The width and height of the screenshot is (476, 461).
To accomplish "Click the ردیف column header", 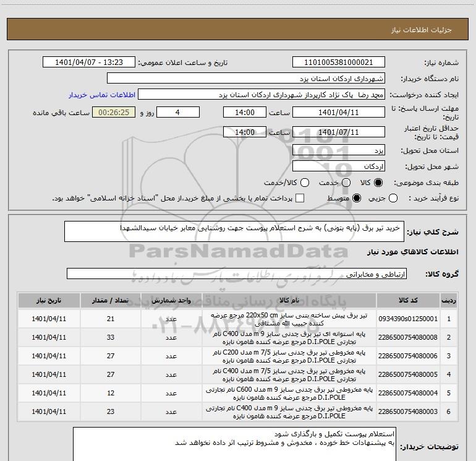I will pos(449,300).
